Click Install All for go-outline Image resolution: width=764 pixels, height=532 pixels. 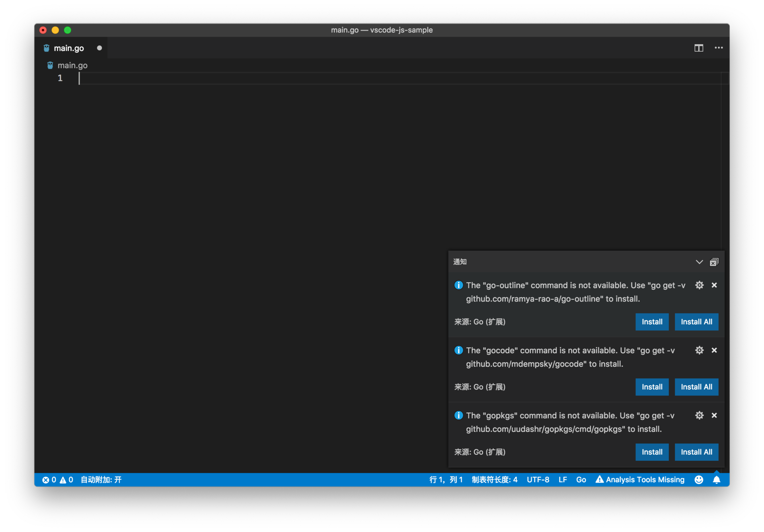tap(696, 322)
